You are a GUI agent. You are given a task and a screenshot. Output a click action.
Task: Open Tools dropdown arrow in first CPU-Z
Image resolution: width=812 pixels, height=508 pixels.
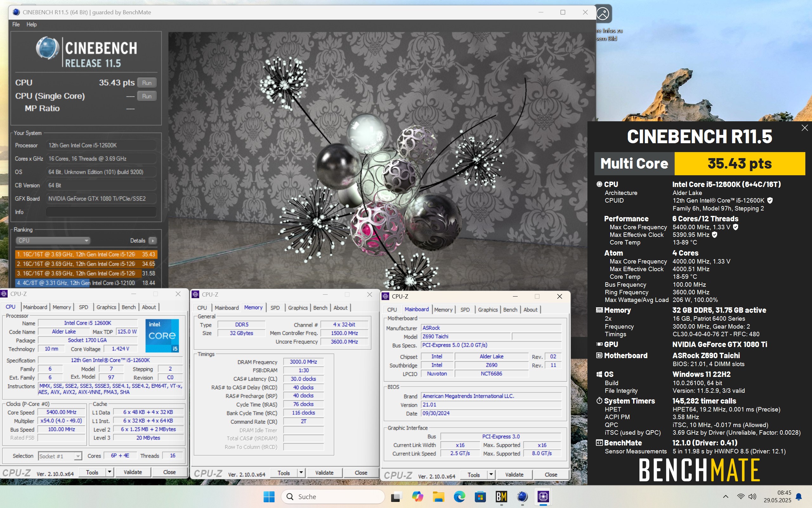click(109, 472)
